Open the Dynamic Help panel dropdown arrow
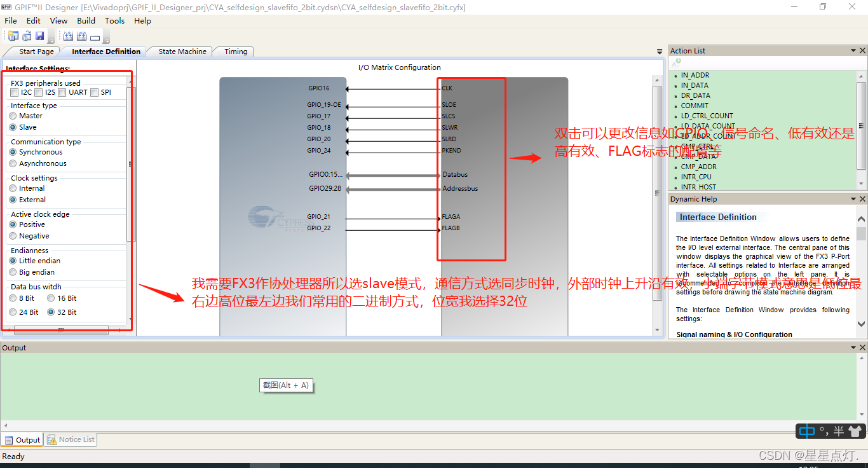This screenshot has width=868, height=468. click(853, 198)
